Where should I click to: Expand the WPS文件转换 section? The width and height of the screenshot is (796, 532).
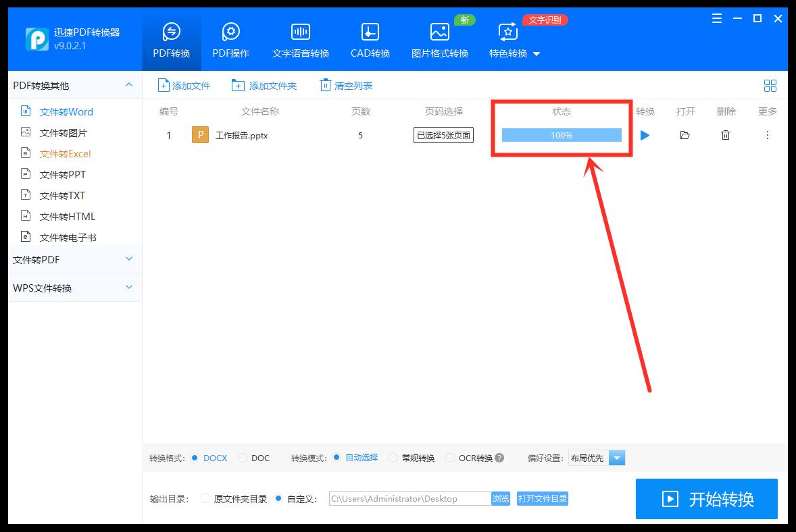pyautogui.click(x=74, y=288)
